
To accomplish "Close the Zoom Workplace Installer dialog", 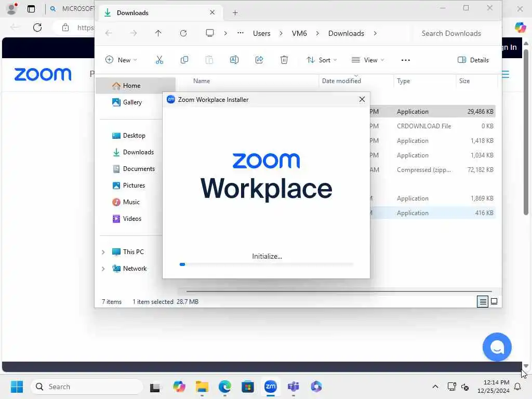I will (362, 99).
